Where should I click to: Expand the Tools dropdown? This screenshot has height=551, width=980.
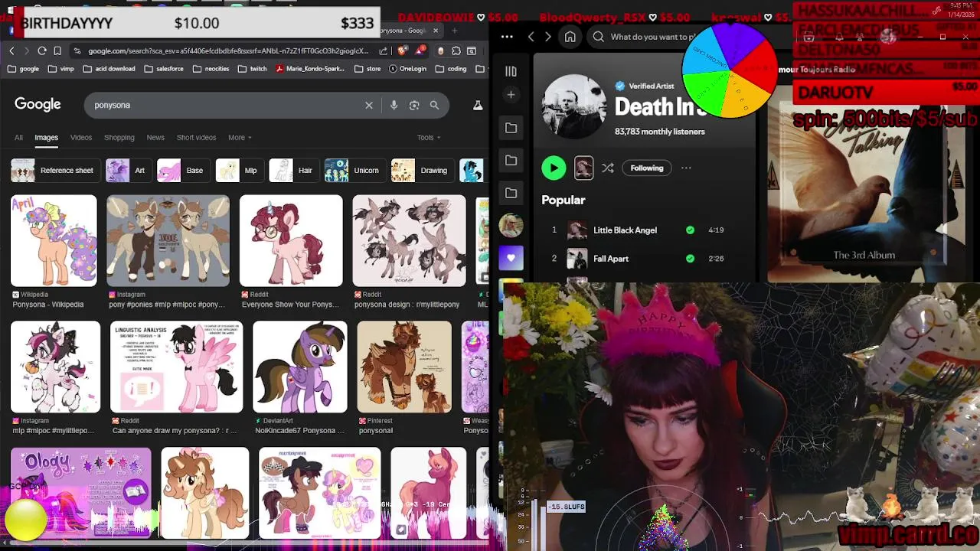click(429, 138)
